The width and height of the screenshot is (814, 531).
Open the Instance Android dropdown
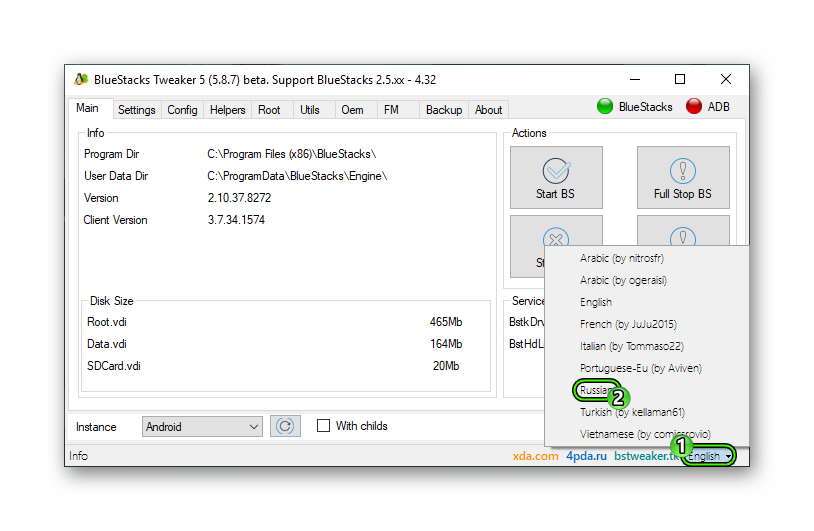pyautogui.click(x=202, y=427)
